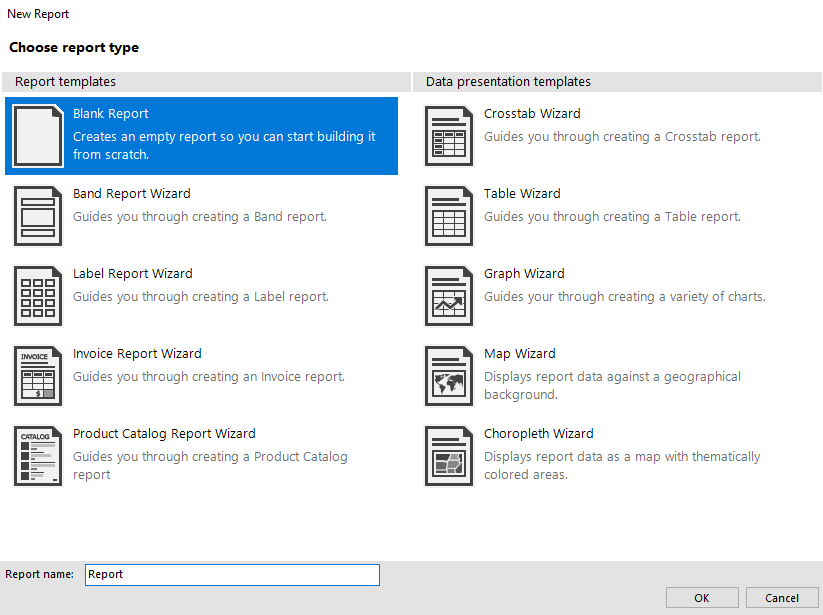
Task: Click 'Guides you through creating a Crosstab report'
Action: pos(622,136)
